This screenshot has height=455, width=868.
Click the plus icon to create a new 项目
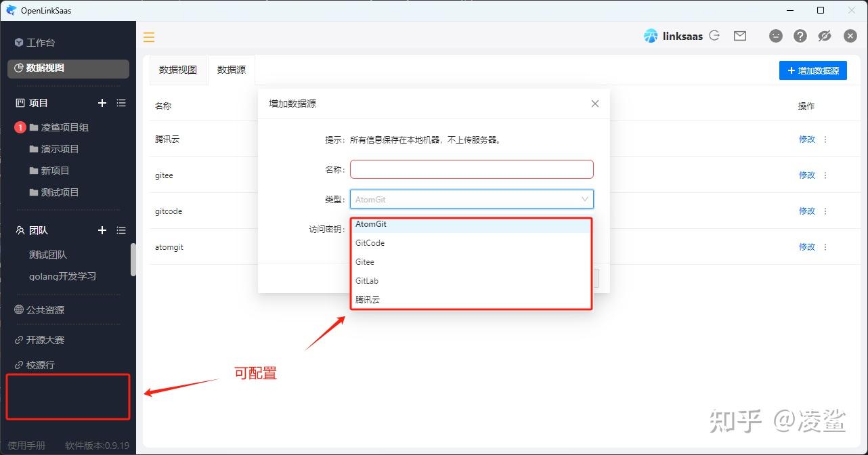(x=102, y=103)
